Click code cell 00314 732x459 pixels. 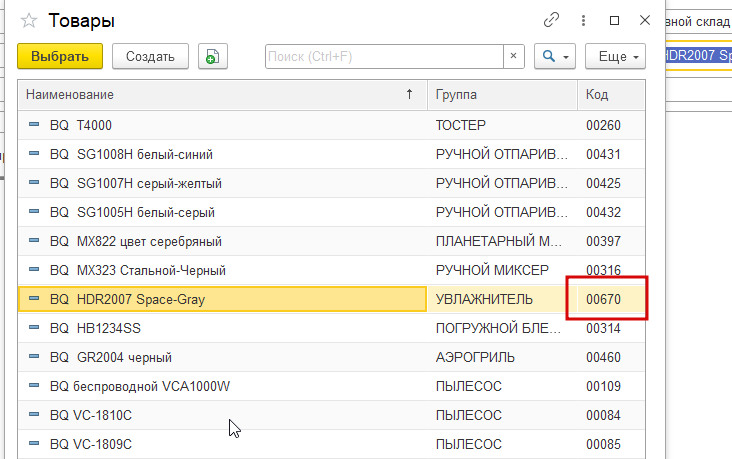(612, 328)
